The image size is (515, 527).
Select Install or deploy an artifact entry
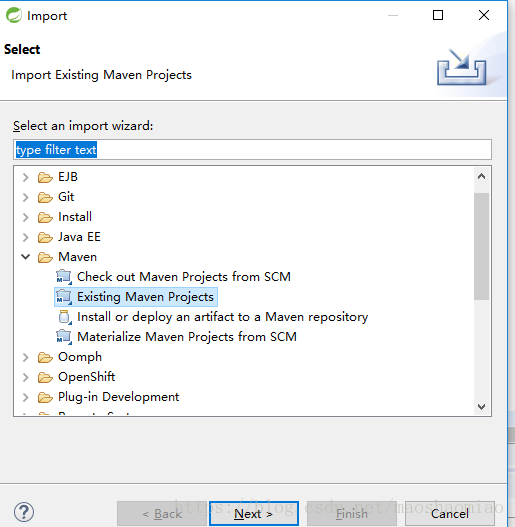[223, 317]
